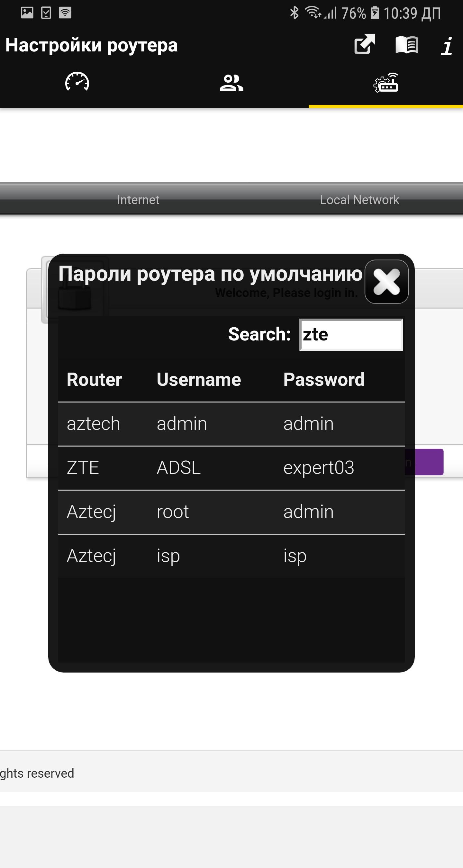The image size is (463, 868).
Task: Tap the open-in-external-browser icon
Action: tap(365, 44)
